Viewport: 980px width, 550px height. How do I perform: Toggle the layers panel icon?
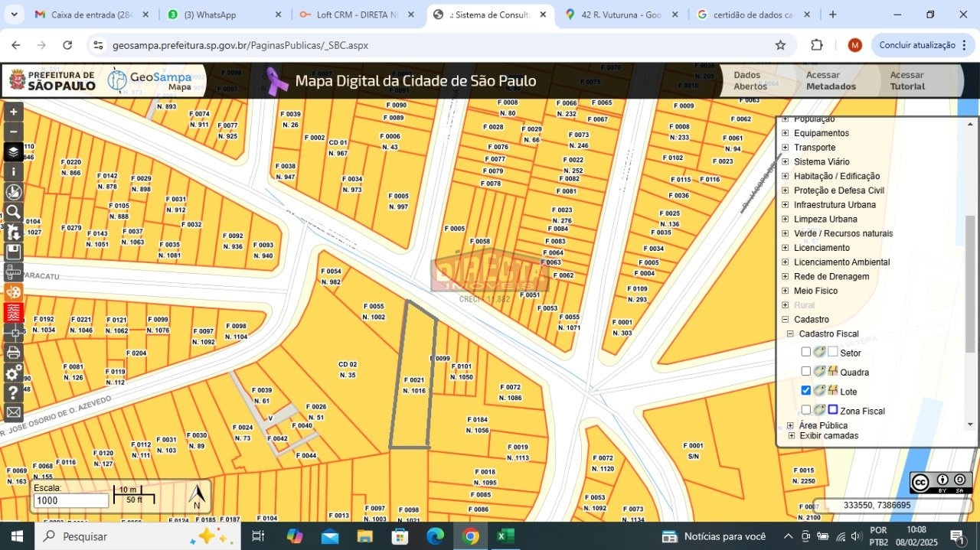coord(13,151)
